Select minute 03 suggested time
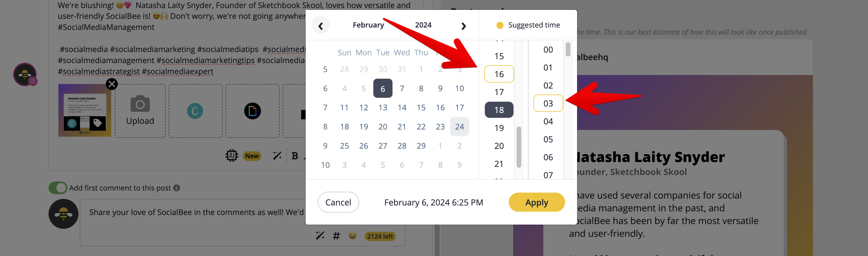Image resolution: width=868 pixels, height=256 pixels. (x=548, y=103)
